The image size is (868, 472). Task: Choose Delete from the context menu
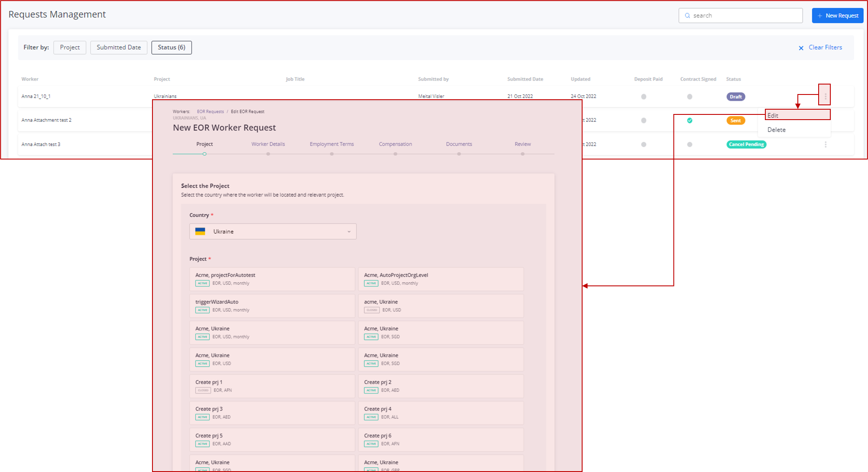pos(776,129)
